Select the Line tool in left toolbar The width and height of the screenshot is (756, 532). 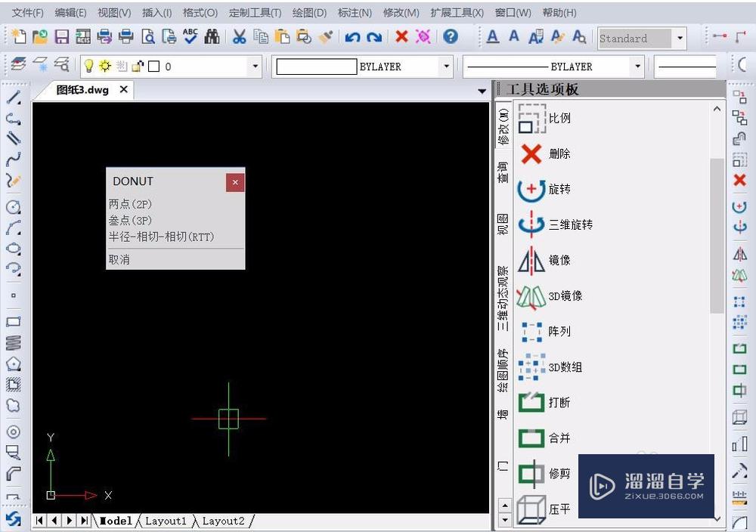[14, 97]
